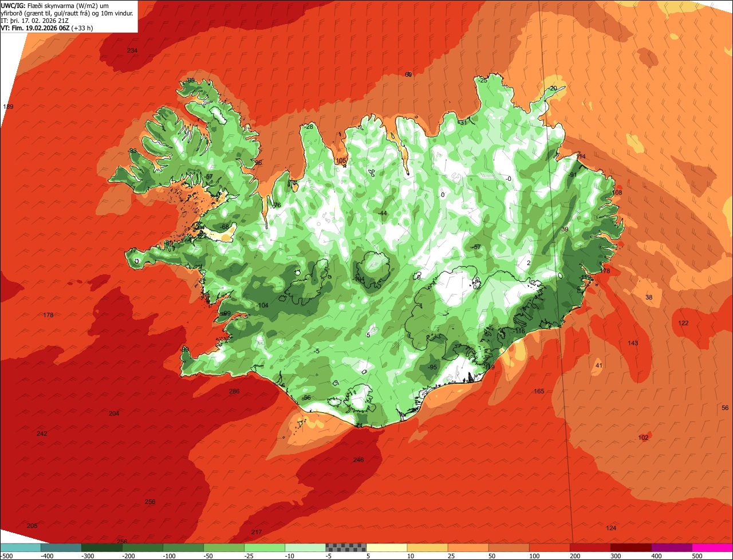Click the flux value 38 off the east coast
This screenshot has height=560, width=733.
tap(649, 297)
